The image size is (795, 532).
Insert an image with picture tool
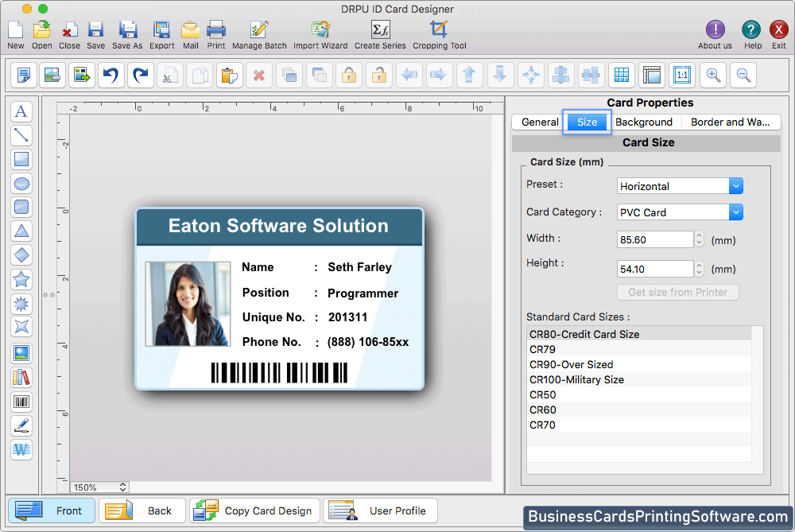21,353
